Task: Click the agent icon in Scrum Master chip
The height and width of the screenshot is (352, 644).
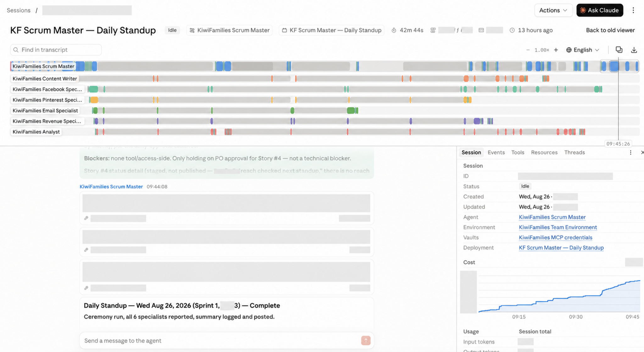Action: point(192,30)
